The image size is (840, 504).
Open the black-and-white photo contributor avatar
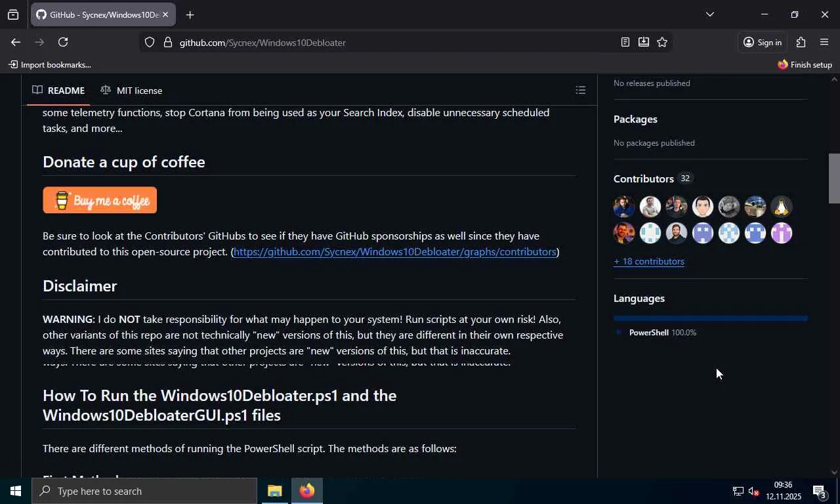tap(728, 207)
